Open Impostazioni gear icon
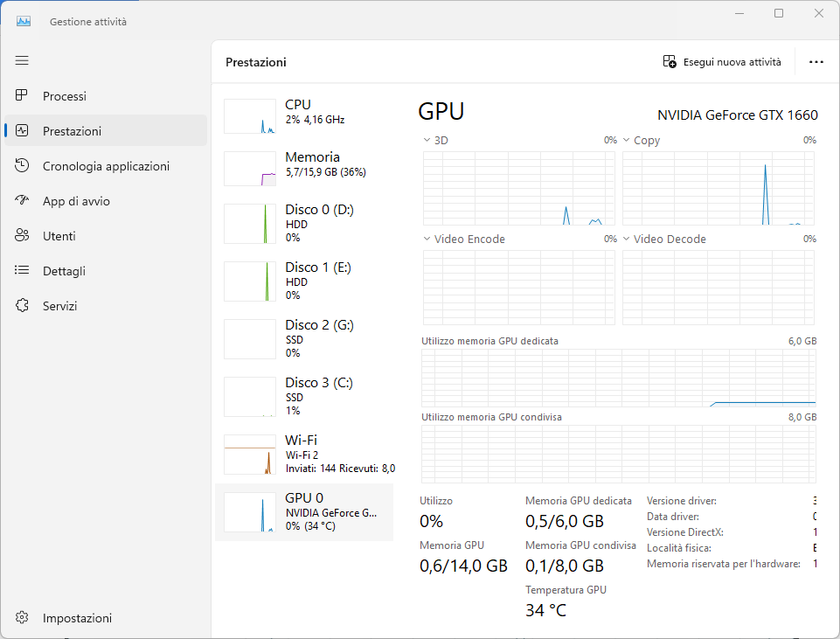 point(23,618)
